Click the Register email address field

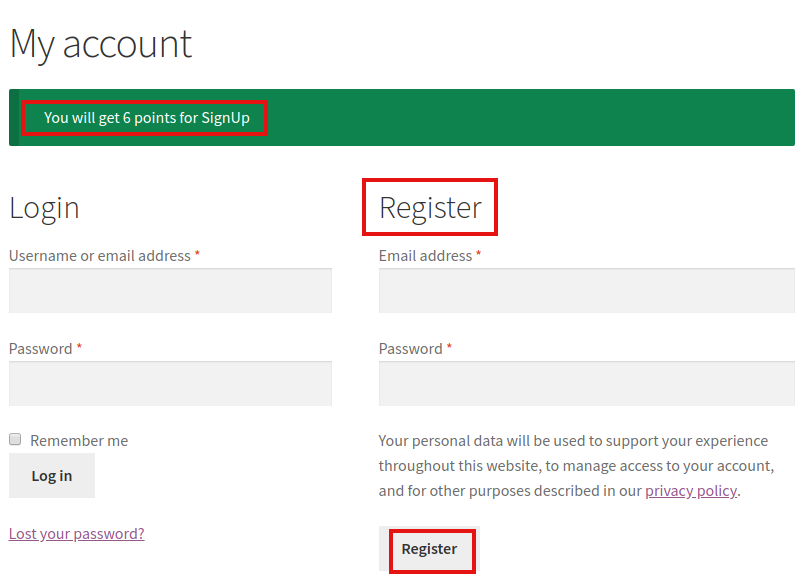point(587,290)
